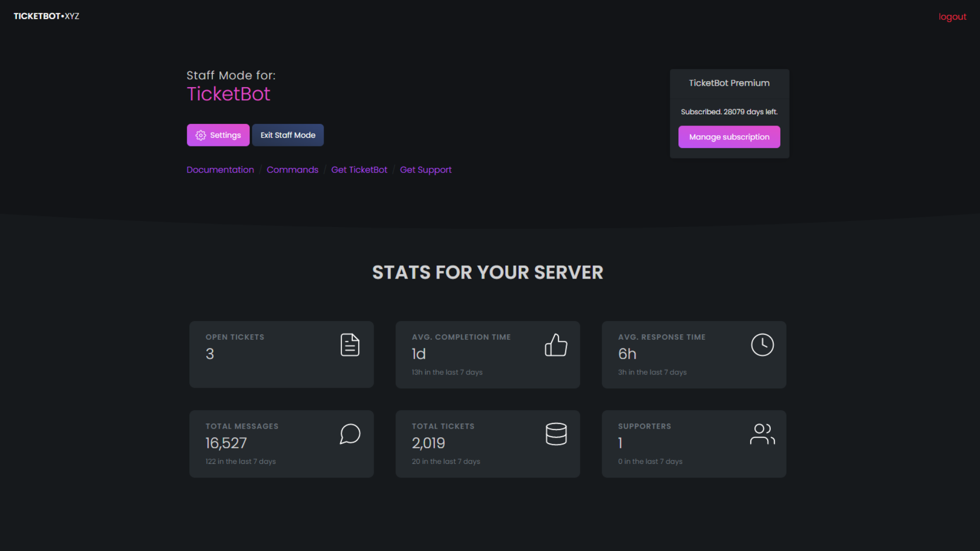Click '0 in the last 7 days' text

pyautogui.click(x=650, y=462)
